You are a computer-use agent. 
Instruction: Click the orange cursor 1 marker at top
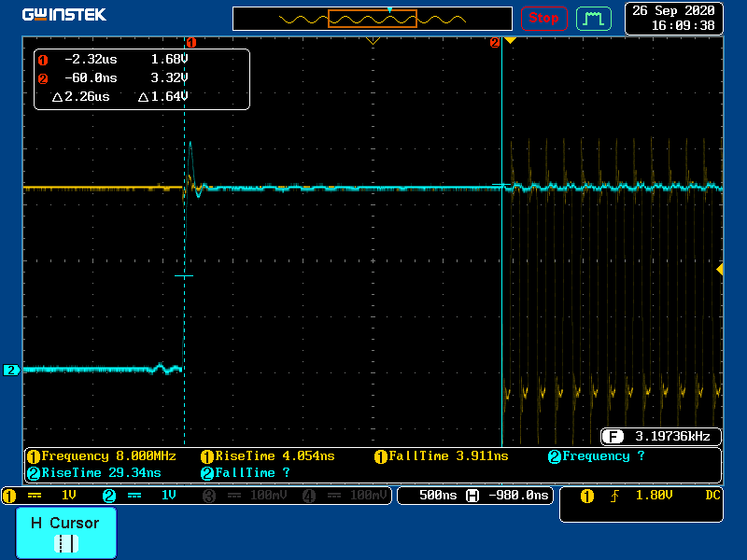click(x=190, y=42)
